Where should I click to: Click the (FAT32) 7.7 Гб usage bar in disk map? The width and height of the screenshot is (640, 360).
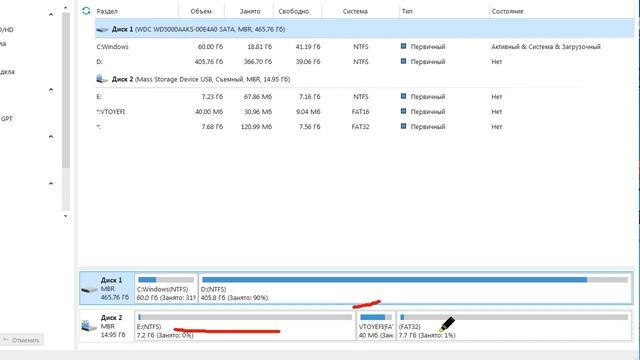(x=514, y=317)
